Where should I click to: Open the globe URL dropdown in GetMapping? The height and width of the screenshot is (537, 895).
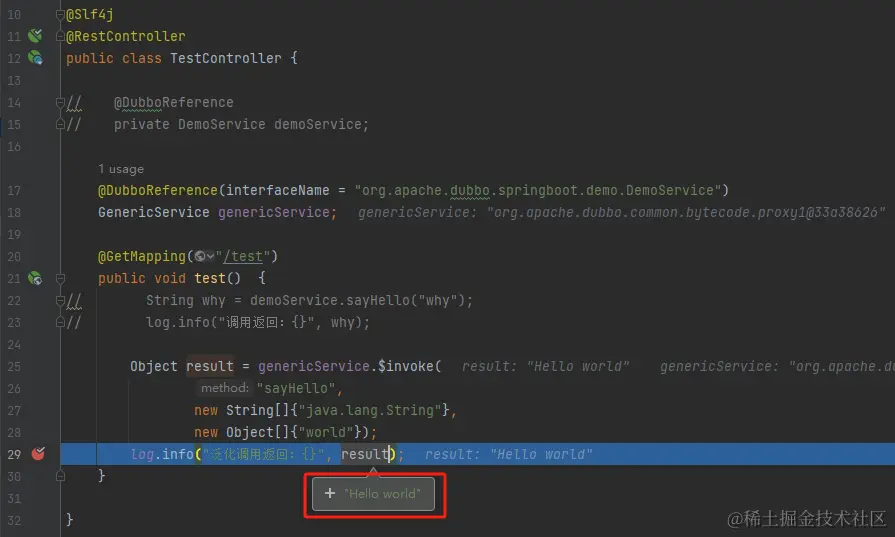(x=204, y=256)
